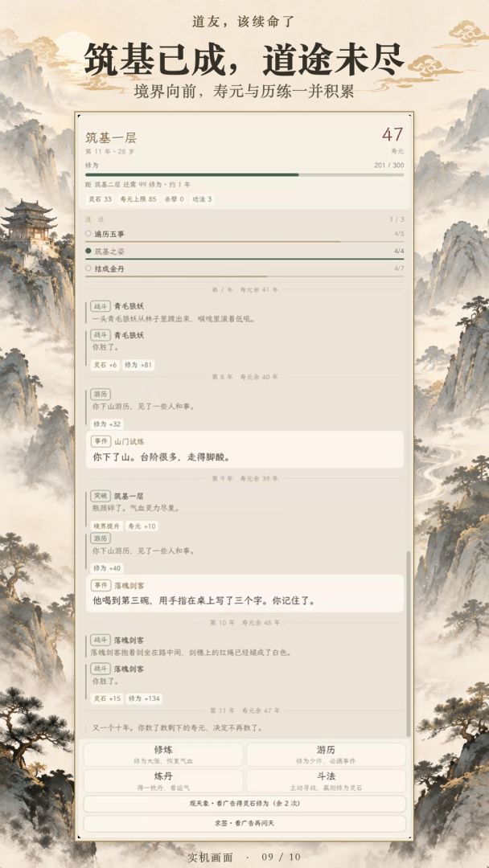Click the 修为 +40 reward tag
This screenshot has height=868, width=489.
[106, 568]
